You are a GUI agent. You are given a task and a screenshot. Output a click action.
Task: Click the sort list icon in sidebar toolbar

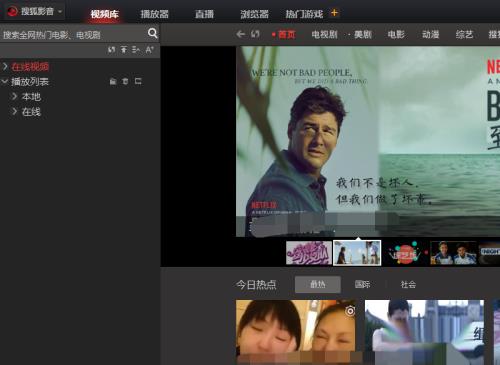136,50
